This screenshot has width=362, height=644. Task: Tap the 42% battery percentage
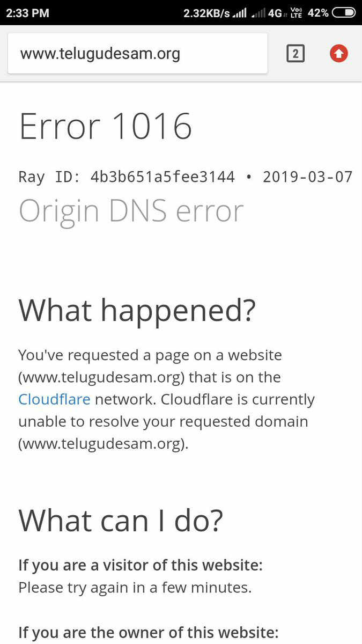[x=318, y=13]
